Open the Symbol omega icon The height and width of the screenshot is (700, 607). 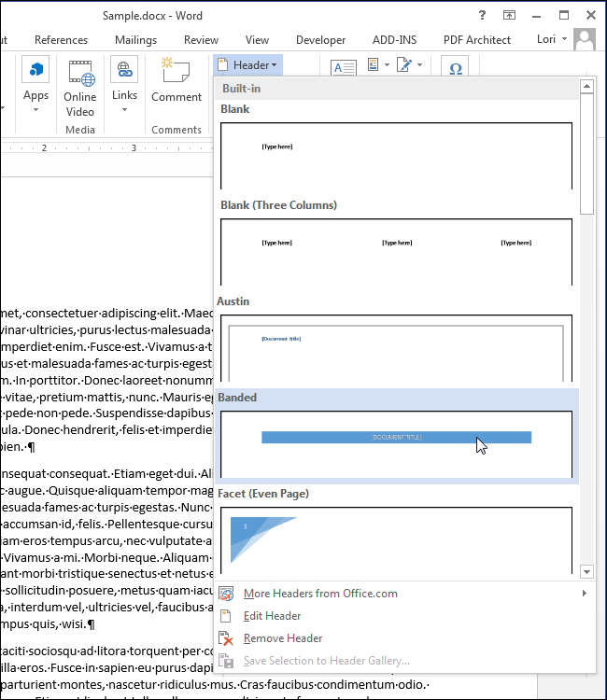(x=455, y=68)
